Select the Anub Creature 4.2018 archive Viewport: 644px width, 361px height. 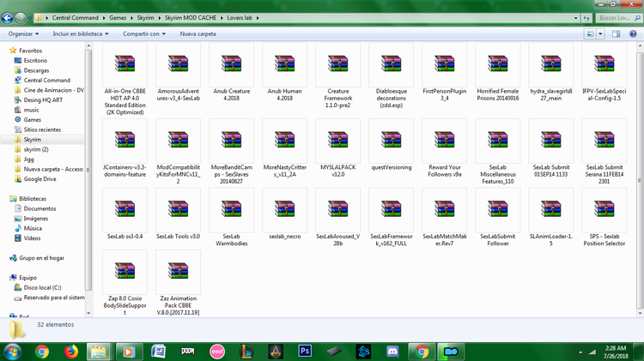click(x=231, y=72)
